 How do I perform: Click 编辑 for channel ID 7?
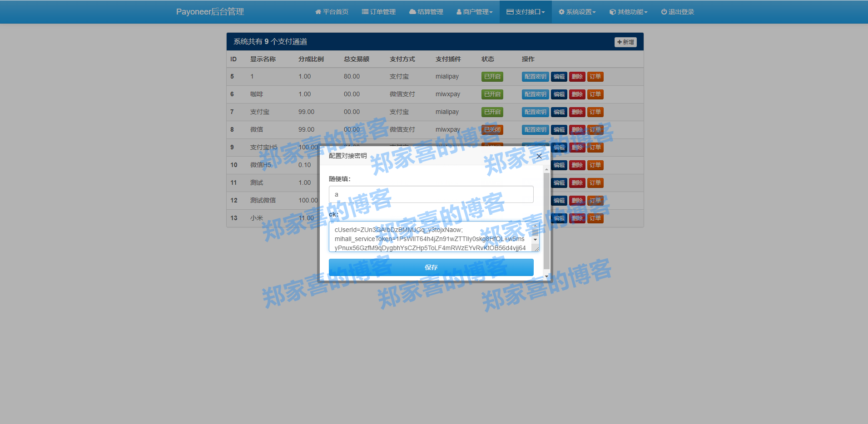pyautogui.click(x=559, y=112)
